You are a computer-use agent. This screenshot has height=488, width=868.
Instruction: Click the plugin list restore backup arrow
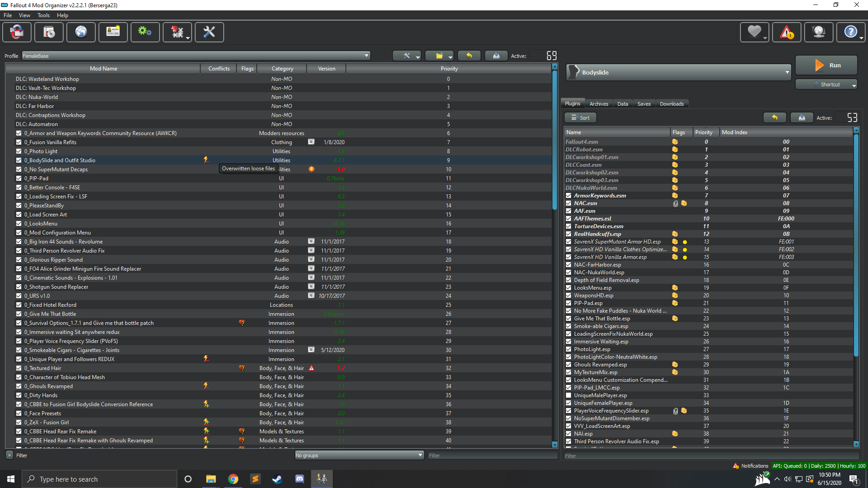775,117
